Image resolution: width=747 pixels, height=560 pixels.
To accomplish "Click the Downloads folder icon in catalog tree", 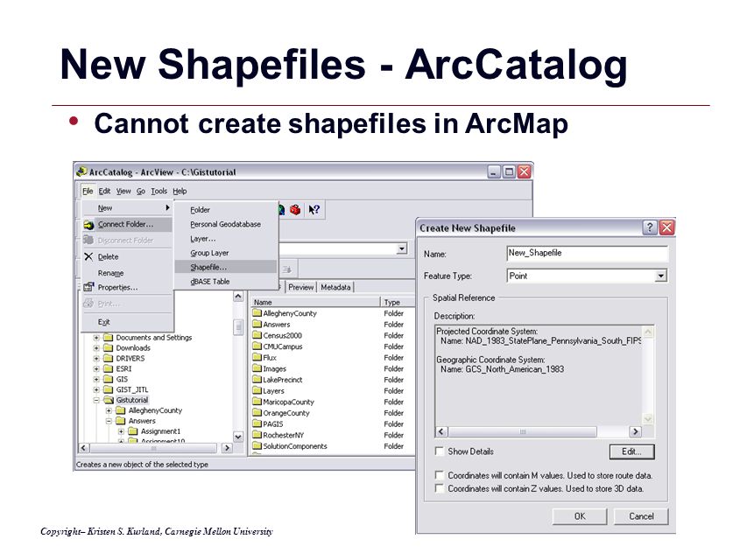I will click(x=109, y=347).
